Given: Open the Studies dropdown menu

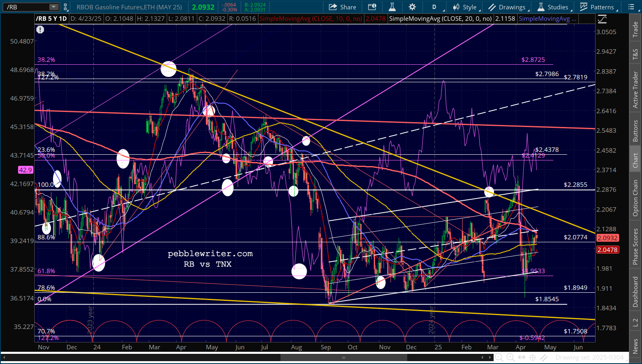Looking at the screenshot, I should 554,7.
